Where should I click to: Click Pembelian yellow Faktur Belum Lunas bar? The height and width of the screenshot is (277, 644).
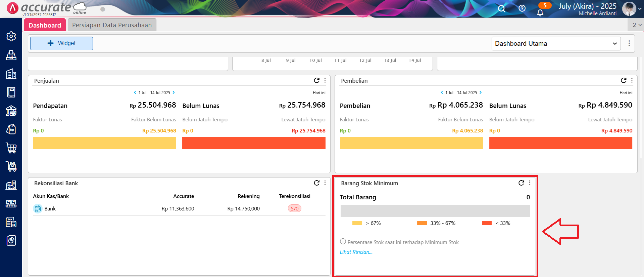point(411,143)
